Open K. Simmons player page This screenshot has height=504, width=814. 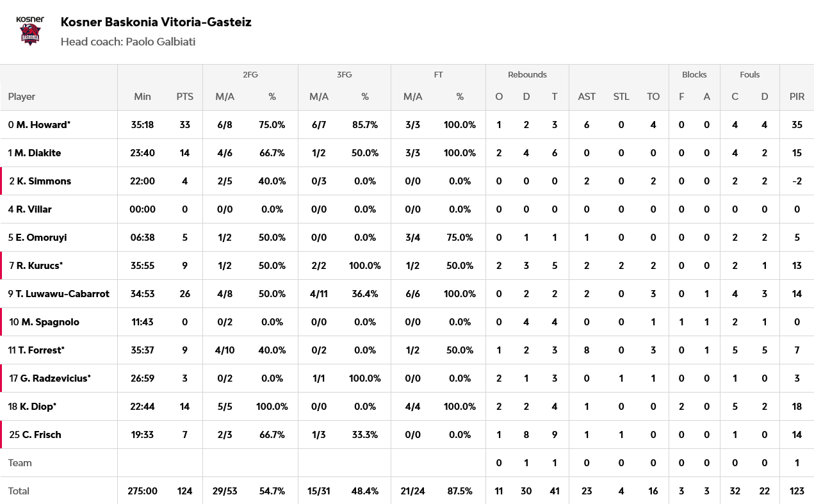click(x=44, y=181)
